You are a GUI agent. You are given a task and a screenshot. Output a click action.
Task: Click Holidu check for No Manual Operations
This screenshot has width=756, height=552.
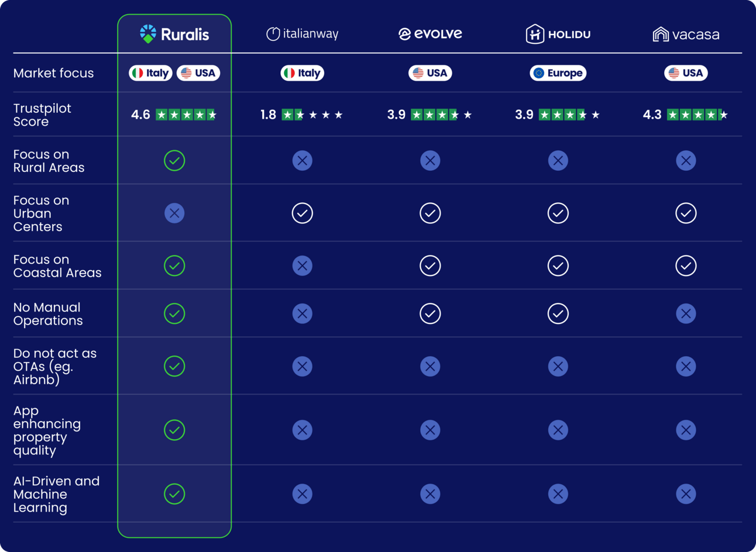[558, 313]
